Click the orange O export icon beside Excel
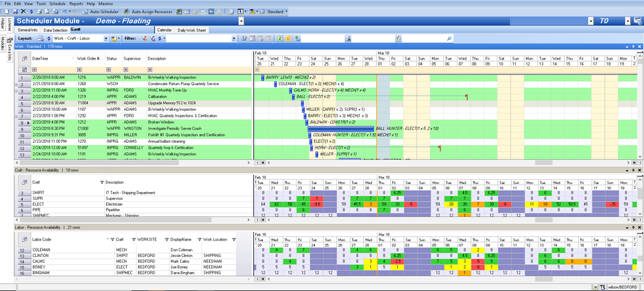644x291 pixels. pyautogui.click(x=289, y=38)
